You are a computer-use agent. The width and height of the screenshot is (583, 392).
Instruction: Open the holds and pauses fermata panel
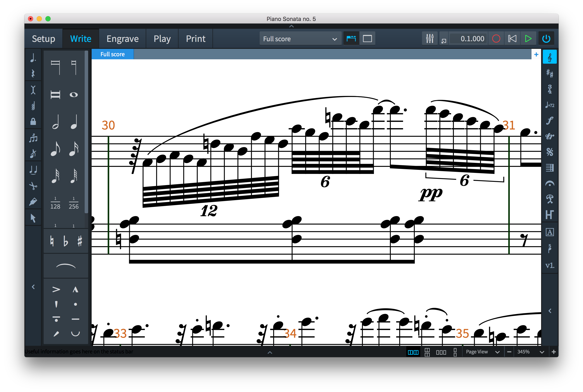(549, 184)
